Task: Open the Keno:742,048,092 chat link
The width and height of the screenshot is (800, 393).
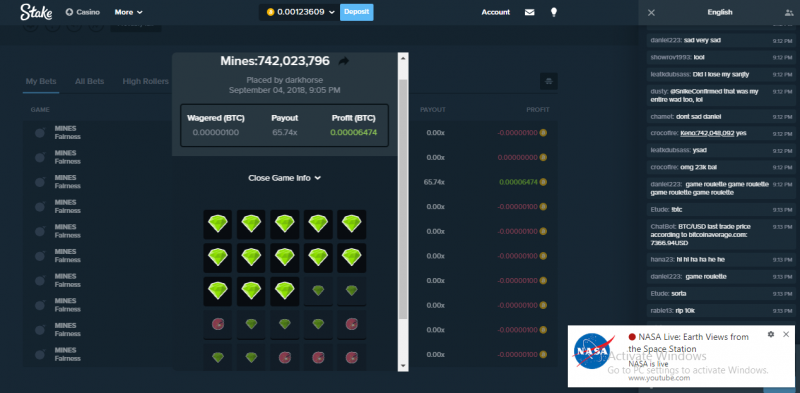Action: point(707,133)
